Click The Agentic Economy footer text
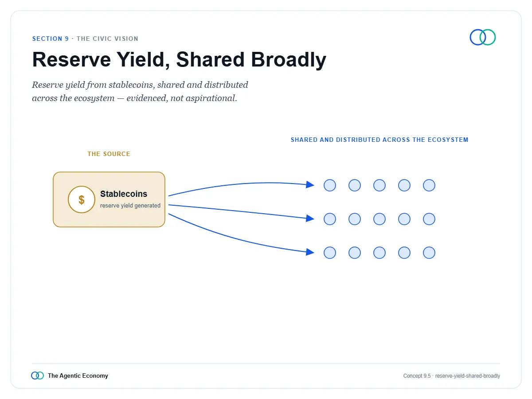This screenshot has width=532, height=399. coord(78,376)
